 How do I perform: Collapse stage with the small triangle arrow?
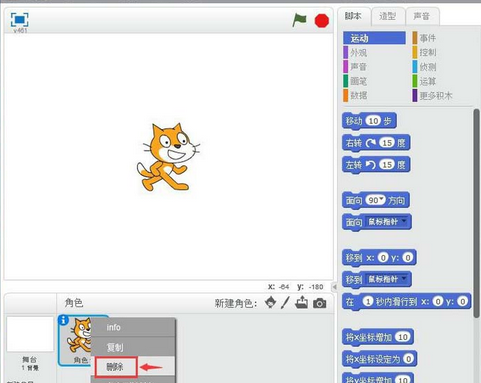pos(335,286)
